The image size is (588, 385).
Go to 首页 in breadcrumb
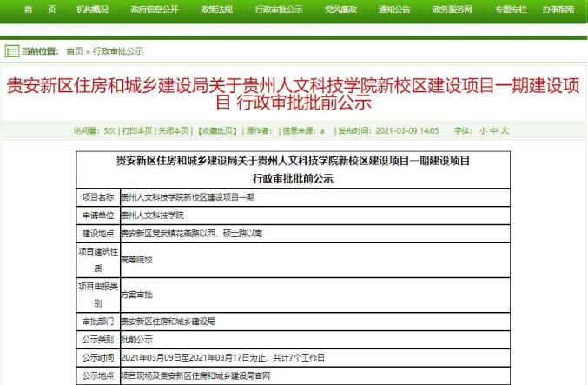click(75, 51)
